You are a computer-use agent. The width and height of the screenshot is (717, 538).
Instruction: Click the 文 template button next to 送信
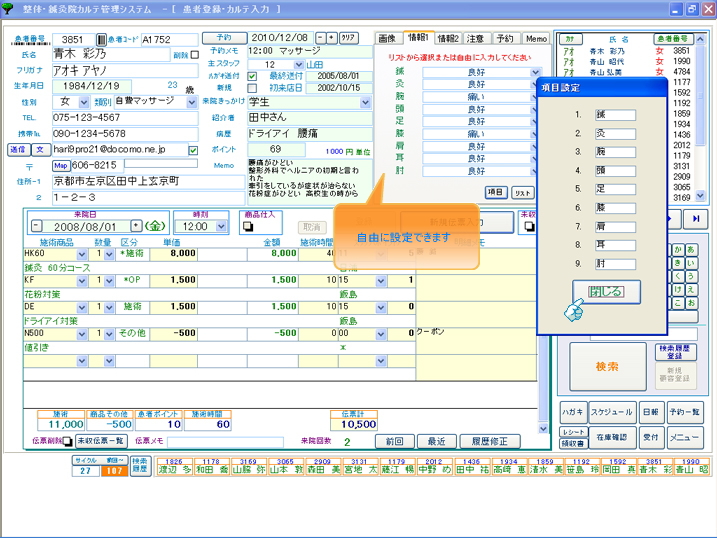40,150
